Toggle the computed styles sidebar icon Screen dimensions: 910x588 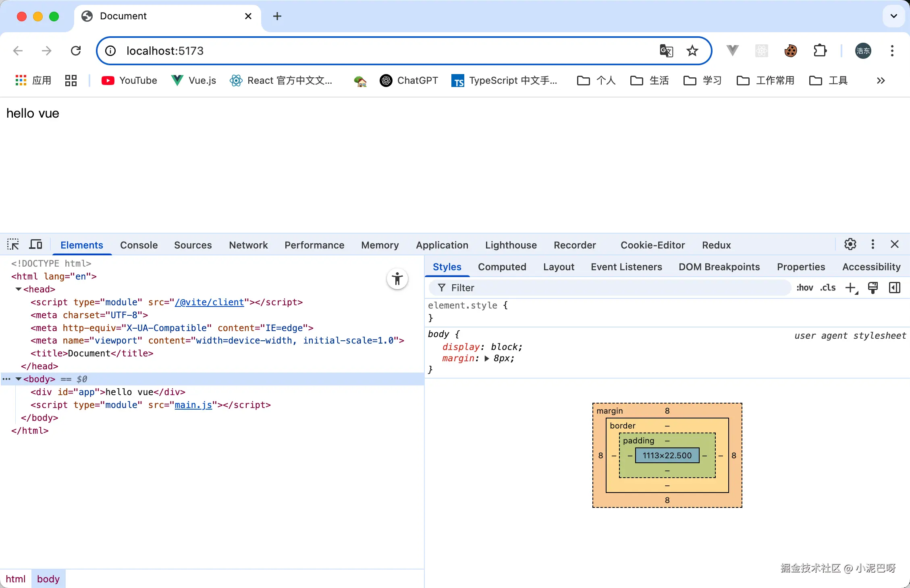coord(894,288)
